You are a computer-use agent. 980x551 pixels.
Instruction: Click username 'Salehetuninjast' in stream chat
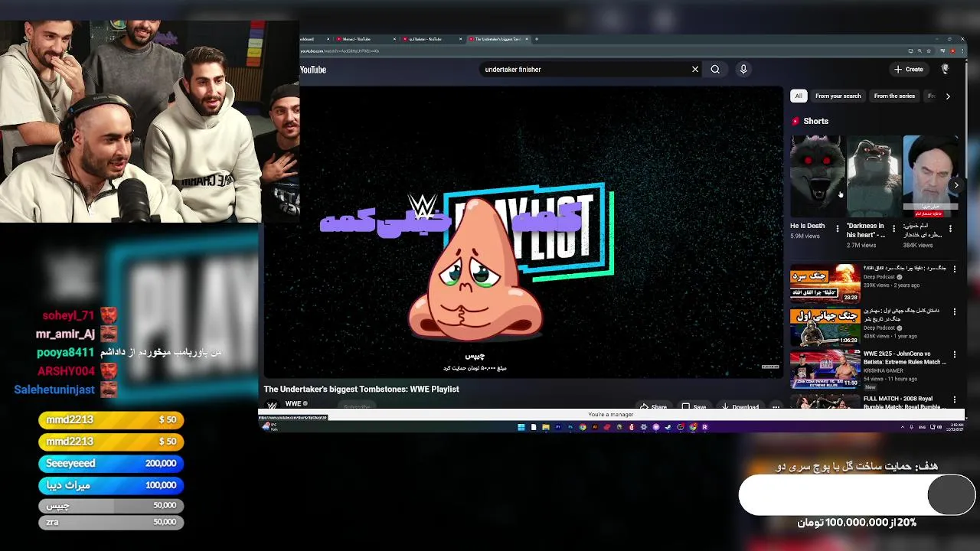pyautogui.click(x=54, y=390)
